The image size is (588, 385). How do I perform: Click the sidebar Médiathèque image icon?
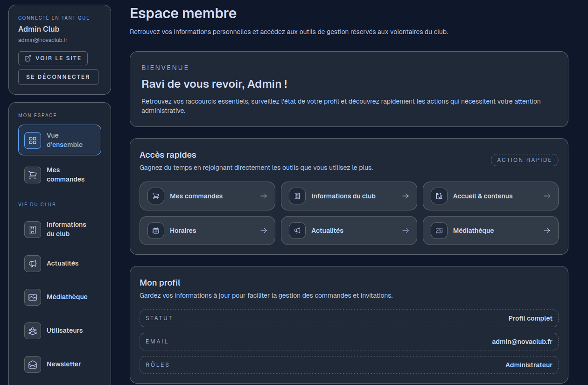[x=33, y=297]
